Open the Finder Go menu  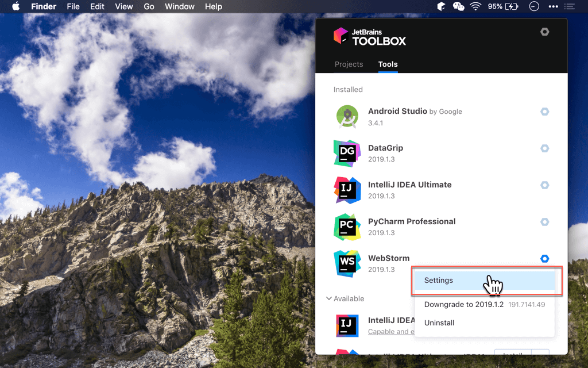click(x=149, y=7)
